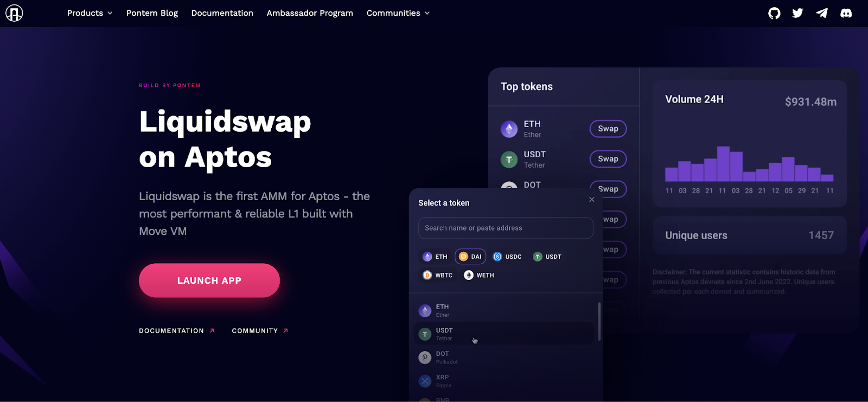Click the BUILD BY PONTEM label
Image resolution: width=868 pixels, height=402 pixels.
[x=170, y=86]
